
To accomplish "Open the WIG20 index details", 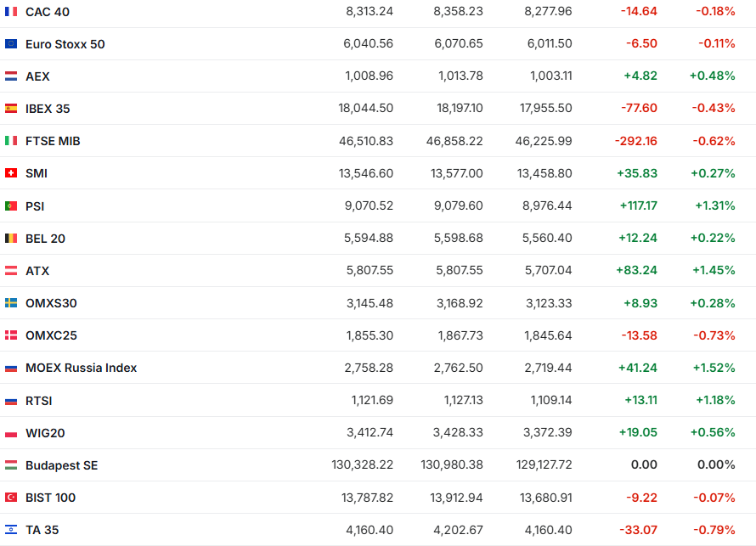I will pyautogui.click(x=45, y=433).
